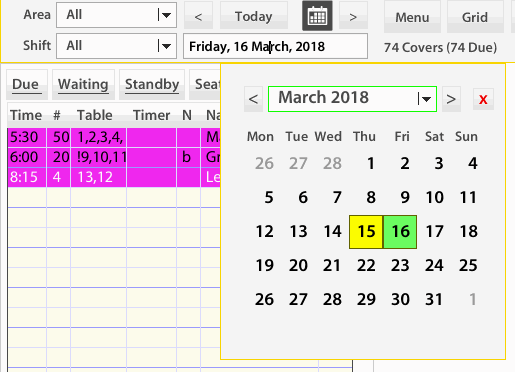Viewport: 515px width, 372px height.
Task: Choose March 10 in calendar
Action: 434,198
